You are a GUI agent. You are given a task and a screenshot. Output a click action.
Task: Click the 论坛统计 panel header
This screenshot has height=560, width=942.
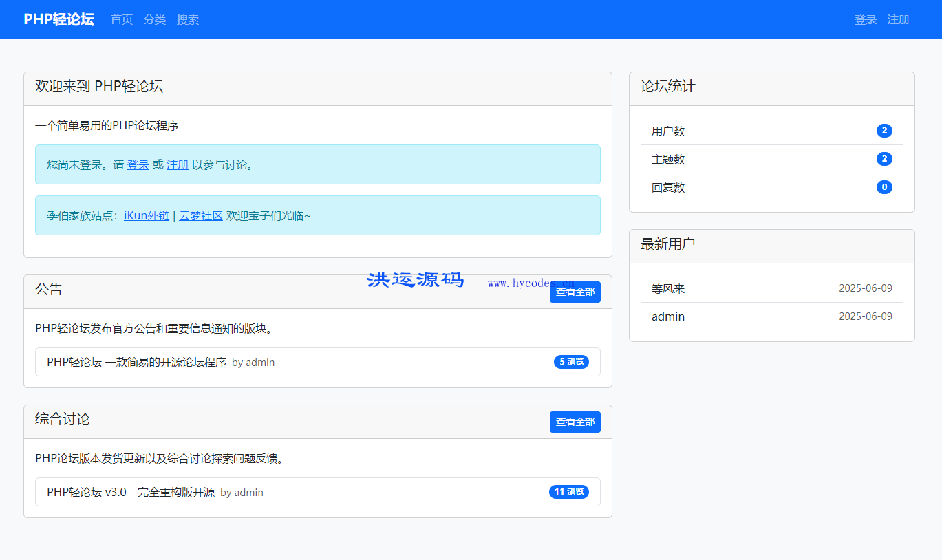tap(772, 89)
